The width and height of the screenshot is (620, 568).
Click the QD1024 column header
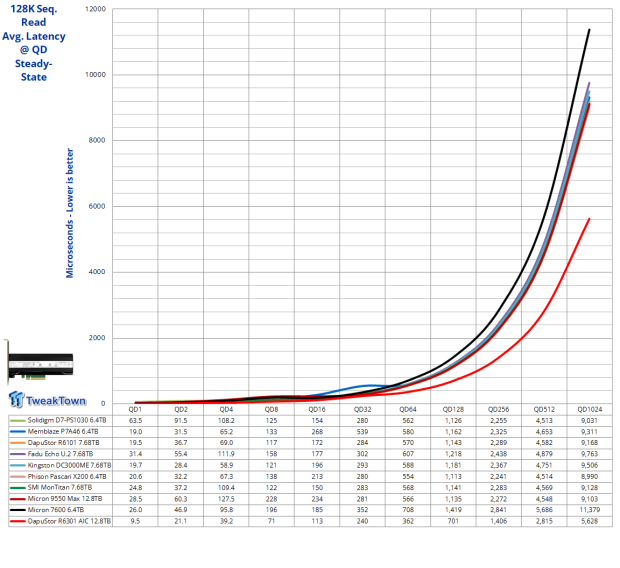pyautogui.click(x=588, y=409)
